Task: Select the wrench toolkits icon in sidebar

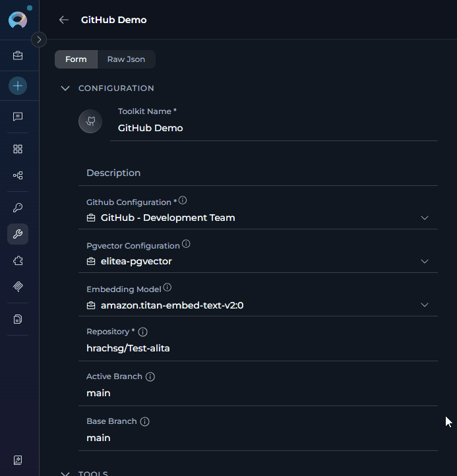Action: (x=18, y=234)
